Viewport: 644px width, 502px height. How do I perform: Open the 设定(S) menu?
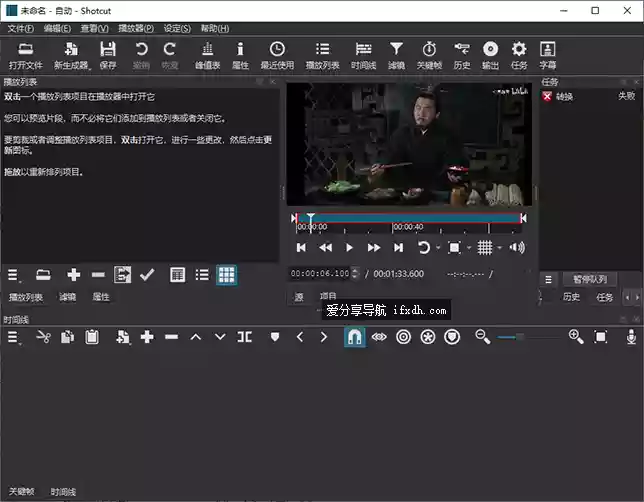(177, 28)
